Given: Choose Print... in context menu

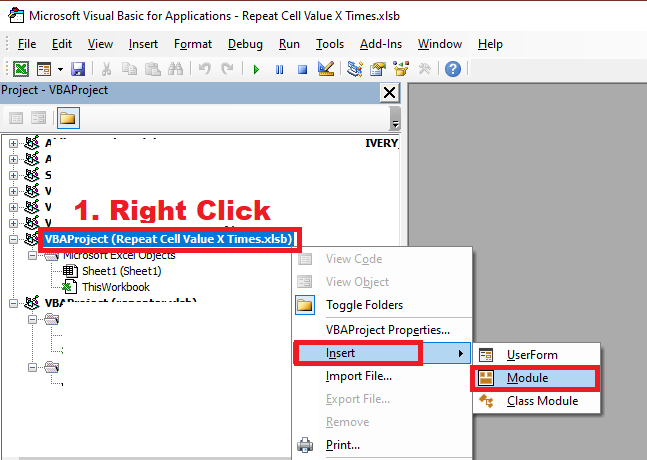Looking at the screenshot, I should tap(383, 445).
